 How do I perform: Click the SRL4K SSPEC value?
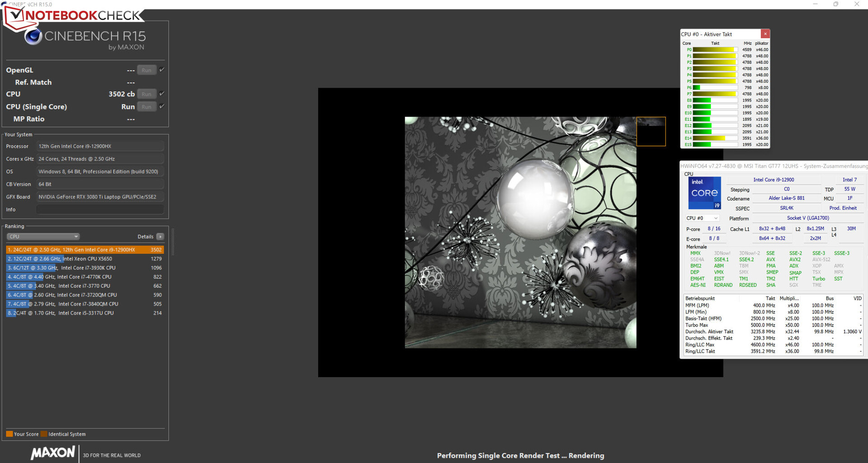coord(787,208)
